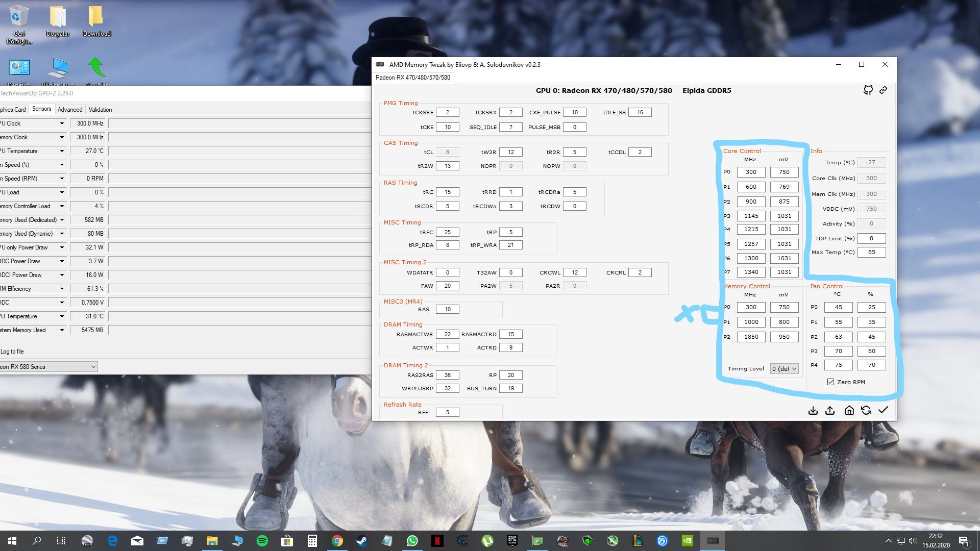Click the download/import settings icon
The width and height of the screenshot is (980, 551).
[813, 411]
